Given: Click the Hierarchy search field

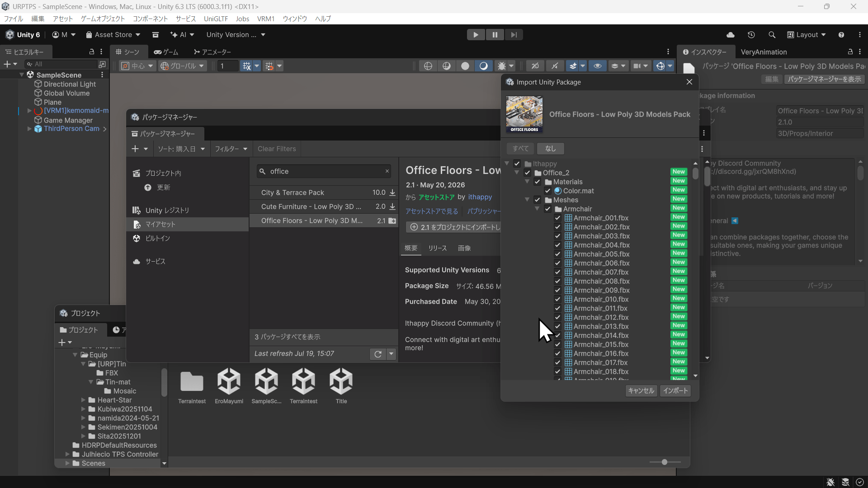Looking at the screenshot, I should (x=61, y=64).
